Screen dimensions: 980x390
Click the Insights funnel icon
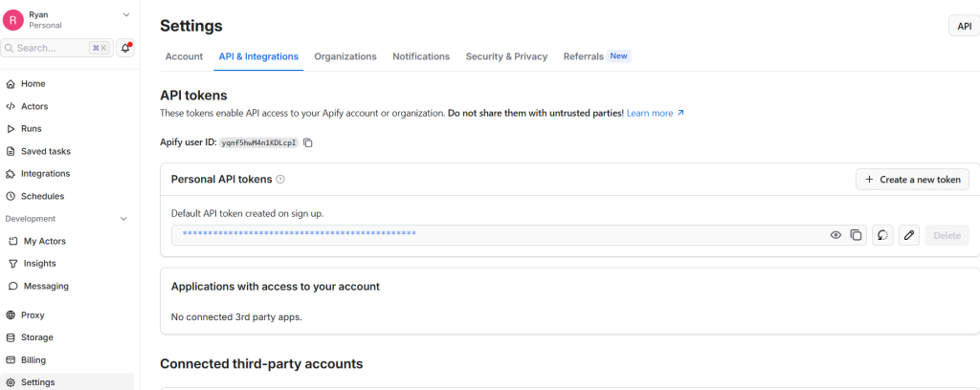click(12, 263)
